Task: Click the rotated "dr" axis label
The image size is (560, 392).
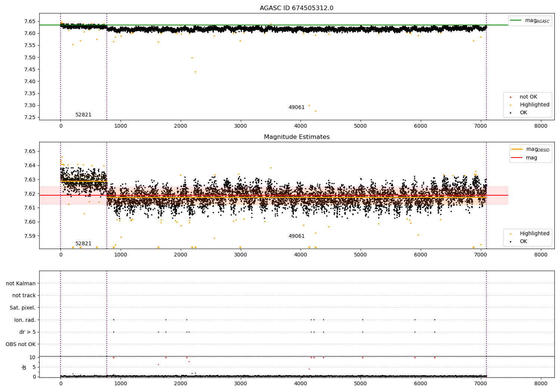Action: (x=24, y=367)
